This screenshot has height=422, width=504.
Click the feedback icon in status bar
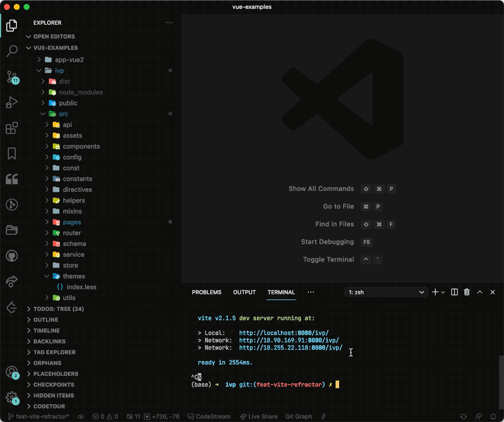click(x=478, y=416)
